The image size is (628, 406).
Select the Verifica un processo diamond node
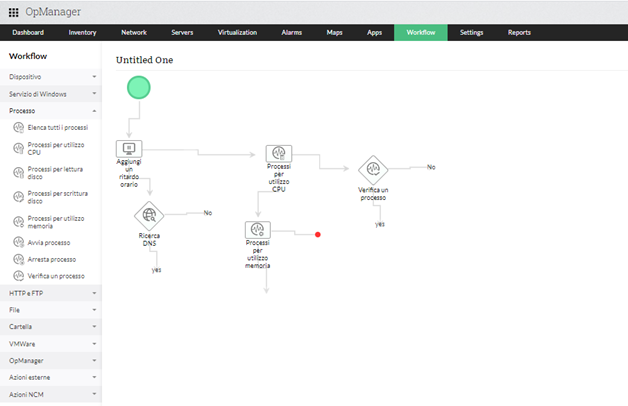[373, 168]
